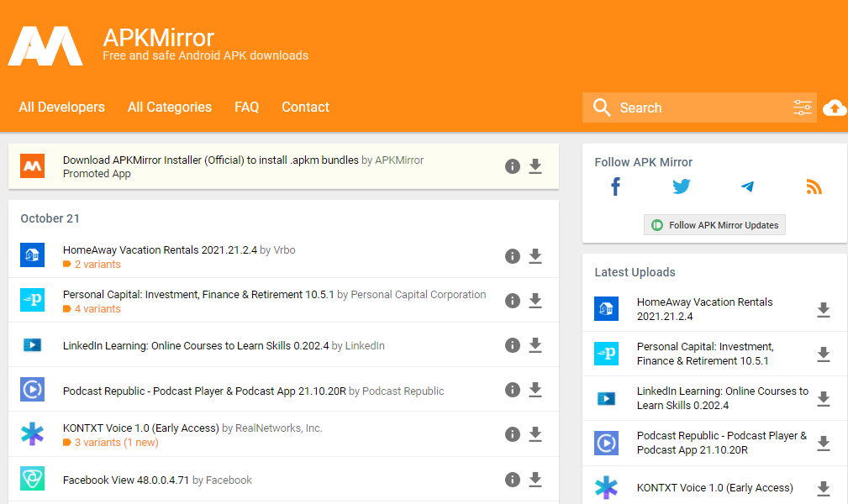This screenshot has width=848, height=504.
Task: Click HomeAway app thumbnail in main list
Action: [x=33, y=255]
